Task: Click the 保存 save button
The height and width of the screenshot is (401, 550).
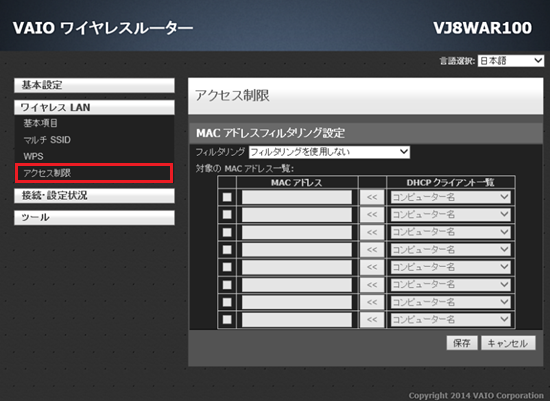Action: [x=462, y=343]
